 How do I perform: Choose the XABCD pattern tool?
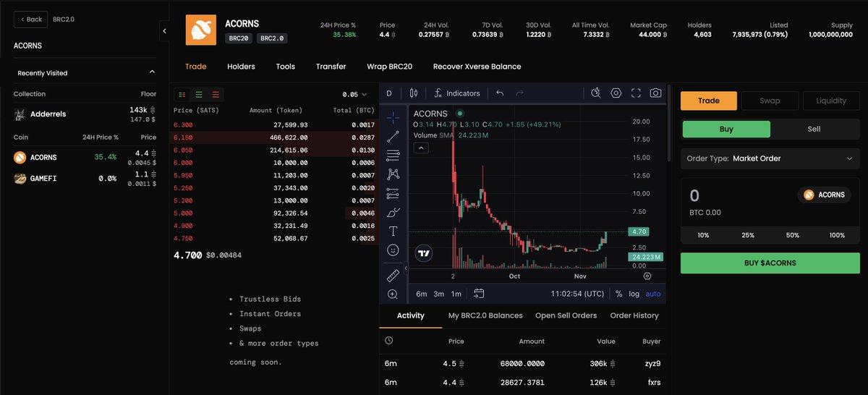393,174
